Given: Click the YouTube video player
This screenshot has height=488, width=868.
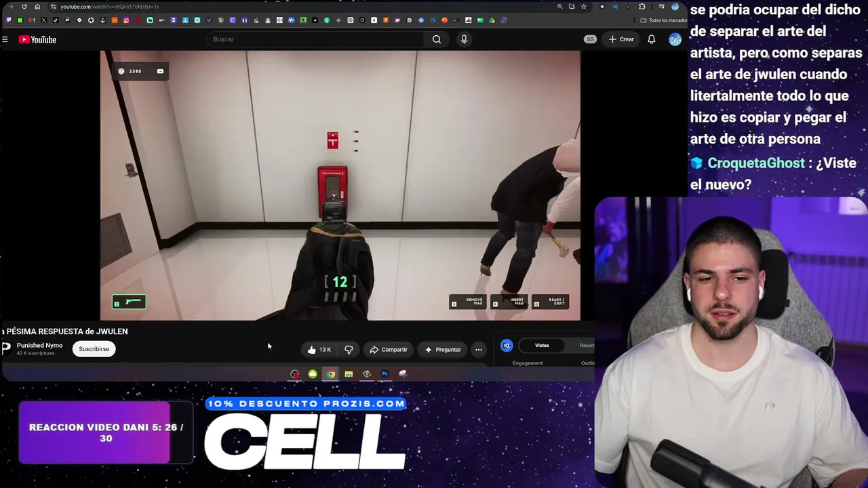Looking at the screenshot, I should [x=340, y=185].
